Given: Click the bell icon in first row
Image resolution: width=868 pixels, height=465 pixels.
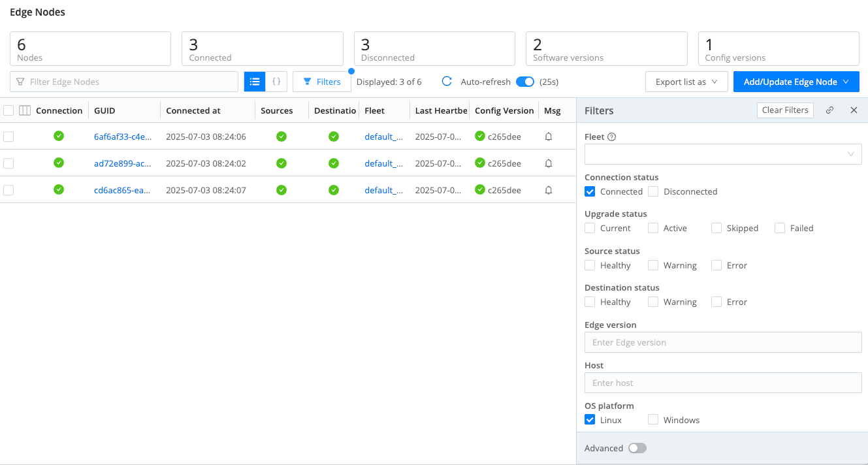Looking at the screenshot, I should [x=549, y=136].
